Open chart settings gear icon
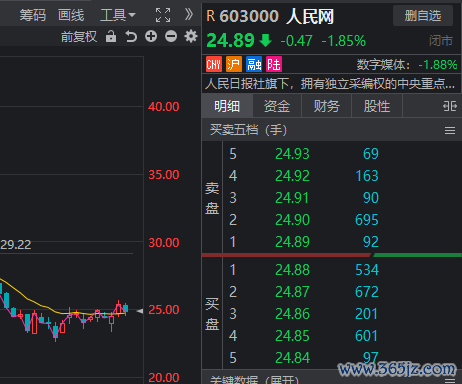462x384 pixels. [x=191, y=36]
